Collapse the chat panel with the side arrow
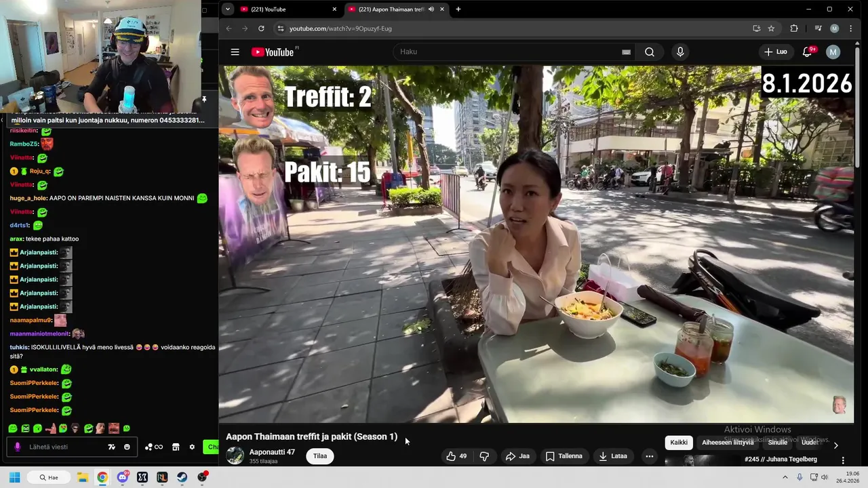Image resolution: width=868 pixels, height=488 pixels. pos(2,120)
